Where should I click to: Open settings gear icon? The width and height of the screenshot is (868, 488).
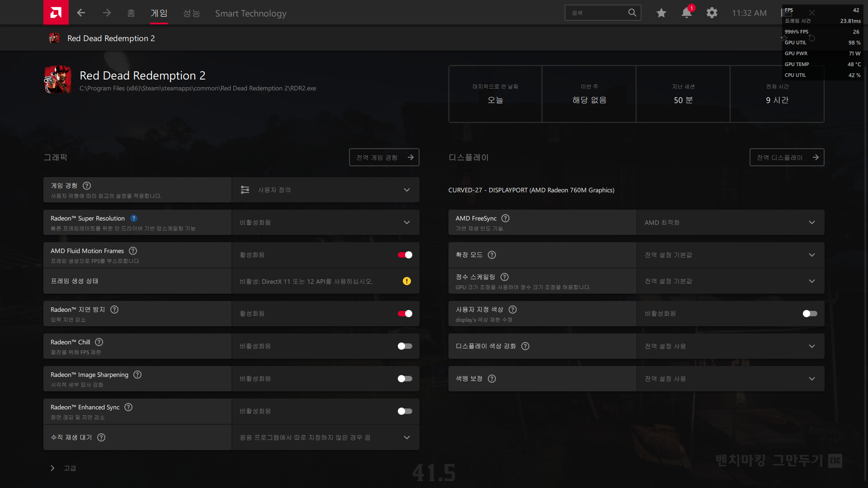point(712,13)
